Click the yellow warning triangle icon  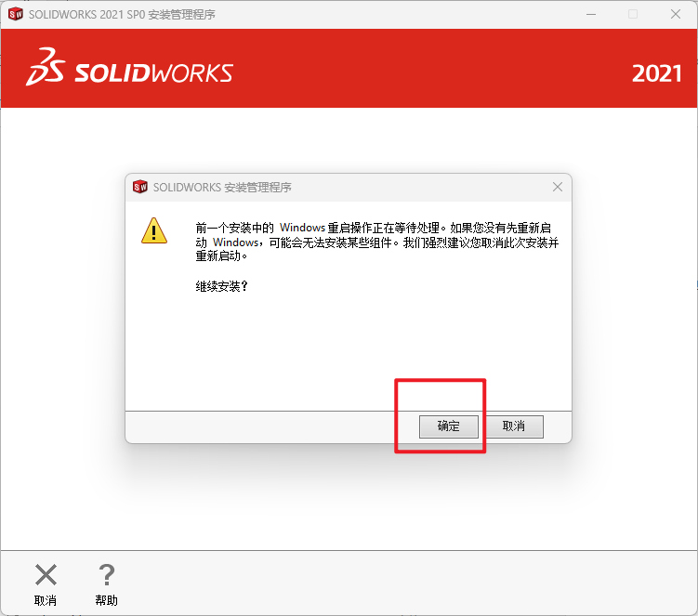coord(154,230)
